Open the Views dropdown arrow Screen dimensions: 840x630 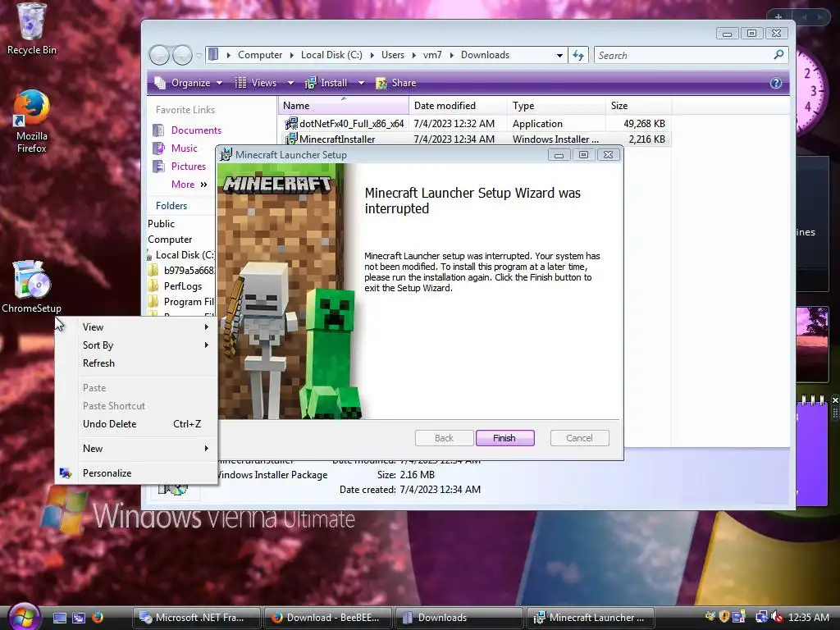291,83
